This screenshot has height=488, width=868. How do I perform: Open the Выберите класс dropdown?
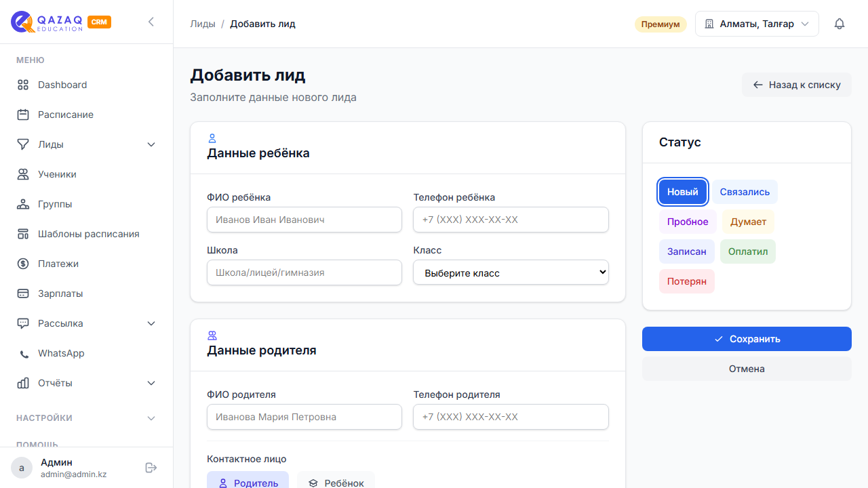tap(511, 272)
